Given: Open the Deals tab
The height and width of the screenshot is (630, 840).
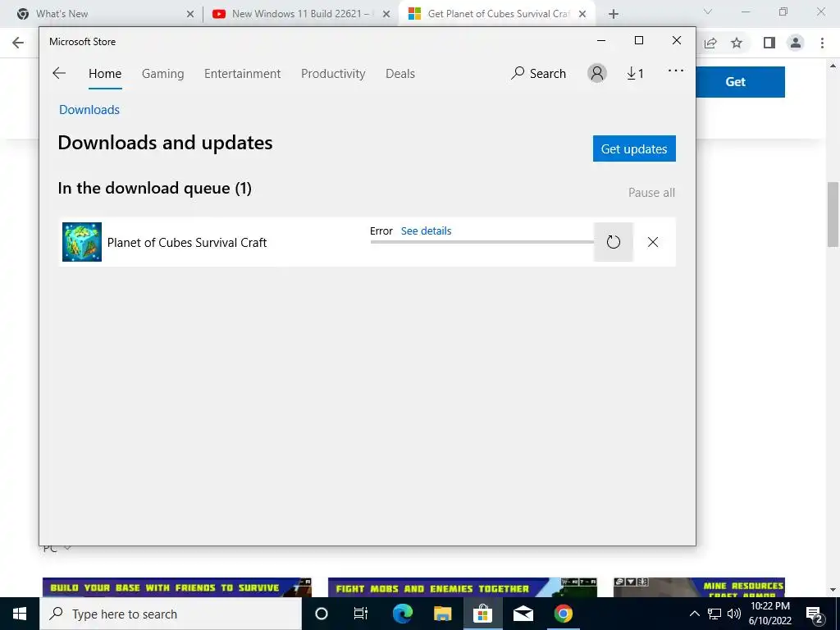Looking at the screenshot, I should click(400, 73).
